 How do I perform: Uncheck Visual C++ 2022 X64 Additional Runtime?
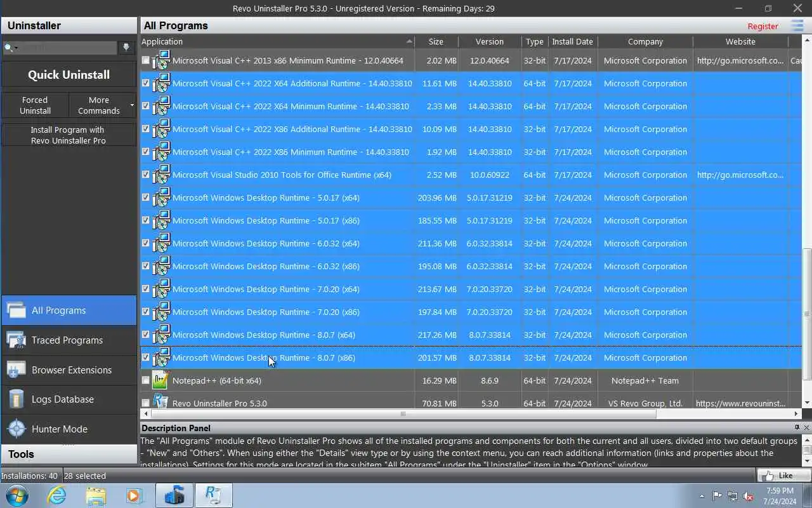146,83
